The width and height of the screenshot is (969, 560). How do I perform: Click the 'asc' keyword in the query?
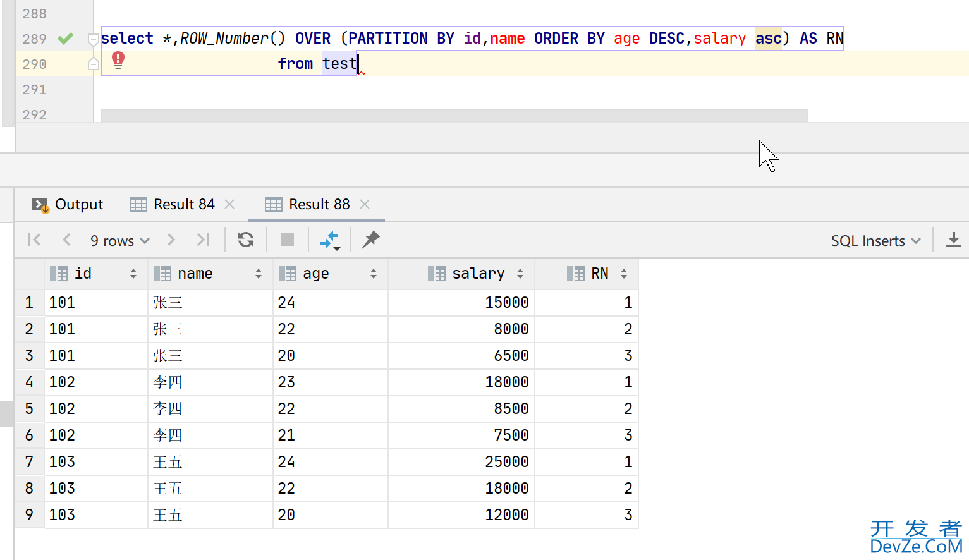(x=769, y=39)
